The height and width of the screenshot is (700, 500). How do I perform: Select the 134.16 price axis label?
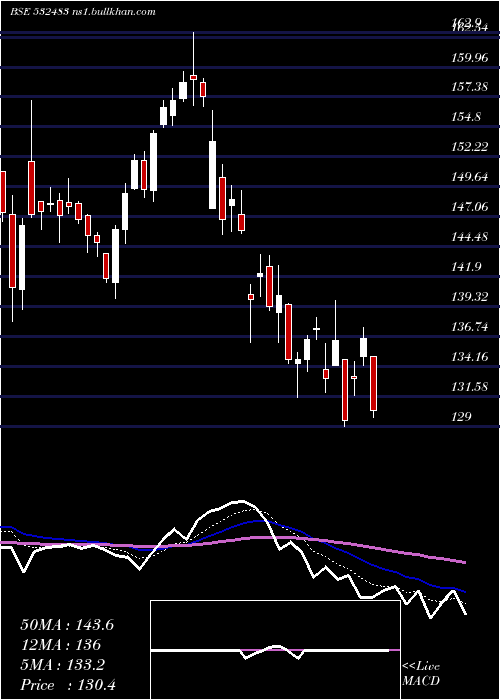469,357
